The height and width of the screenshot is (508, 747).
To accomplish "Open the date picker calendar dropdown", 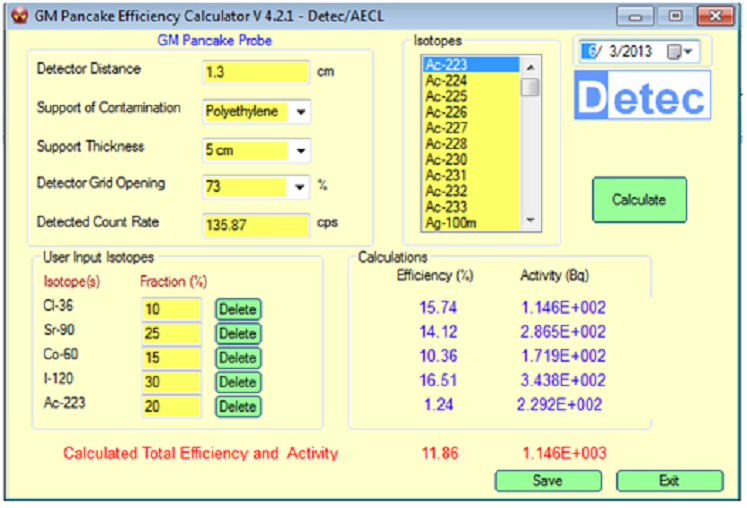I will click(x=681, y=51).
